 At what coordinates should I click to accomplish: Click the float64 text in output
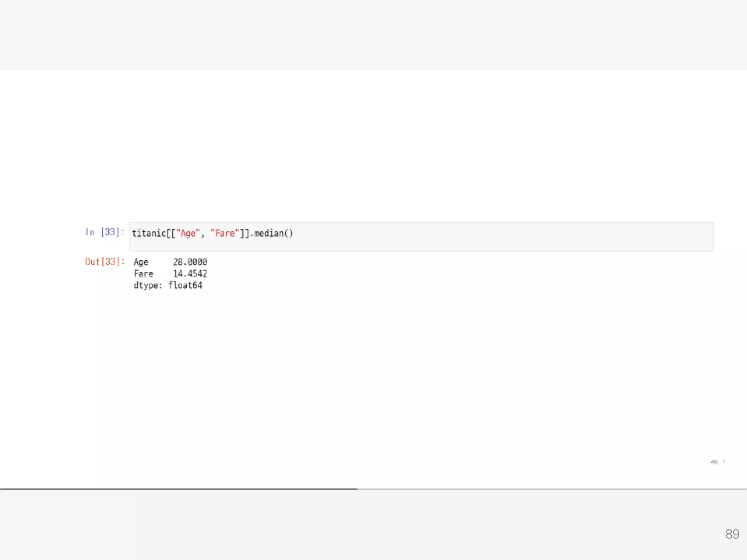pos(185,285)
